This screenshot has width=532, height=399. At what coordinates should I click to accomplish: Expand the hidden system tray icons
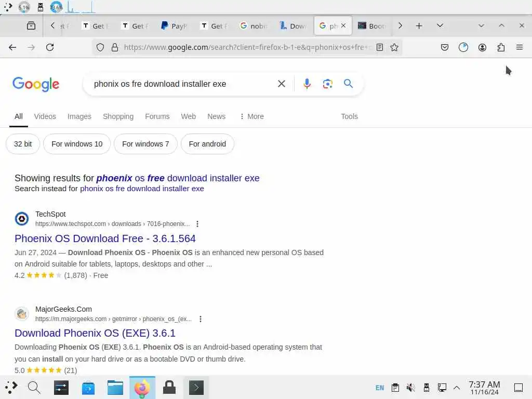pyautogui.click(x=457, y=388)
